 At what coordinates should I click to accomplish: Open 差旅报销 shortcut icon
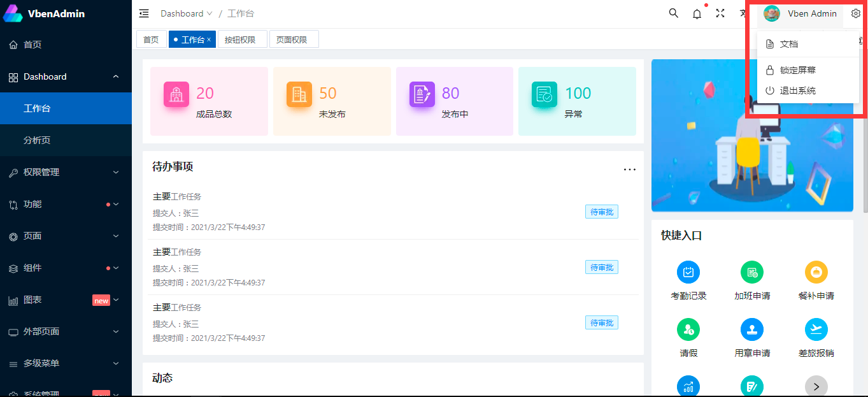[x=816, y=329]
